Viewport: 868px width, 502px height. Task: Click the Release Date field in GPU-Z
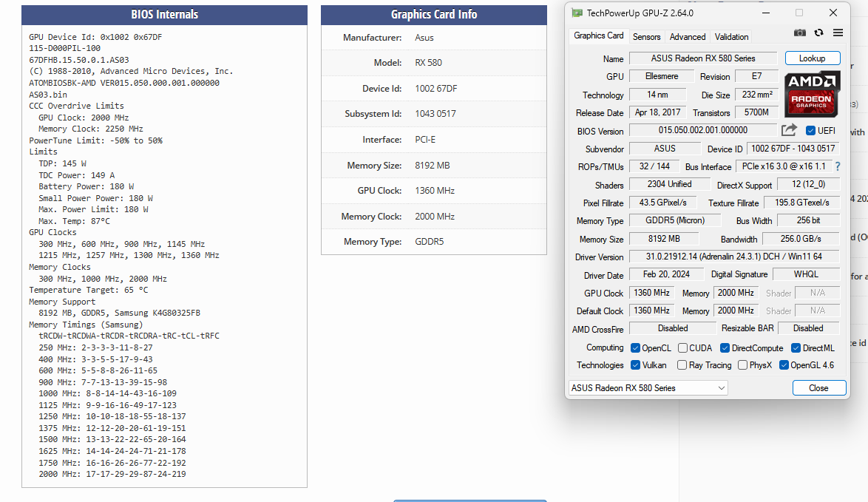(x=657, y=112)
